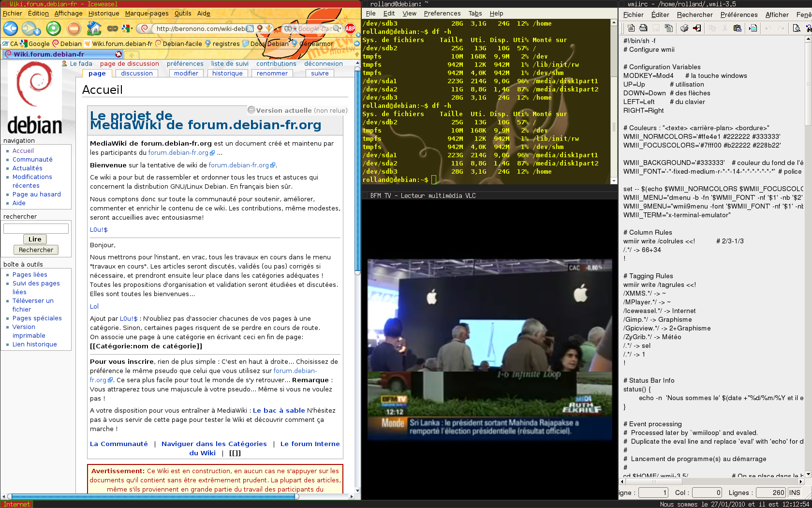Go to the Home page icon
Image resolution: width=812 pixels, height=508 pixels.
click(94, 29)
